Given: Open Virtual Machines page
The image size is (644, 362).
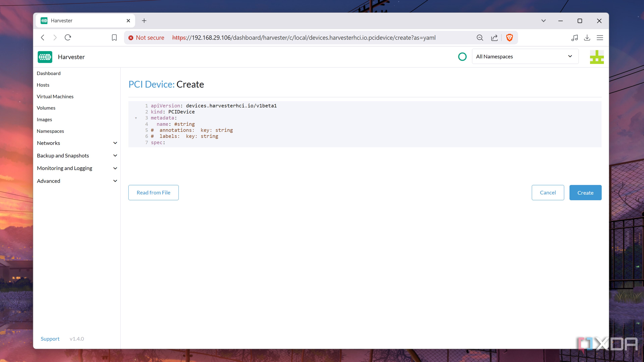Looking at the screenshot, I should tap(55, 96).
